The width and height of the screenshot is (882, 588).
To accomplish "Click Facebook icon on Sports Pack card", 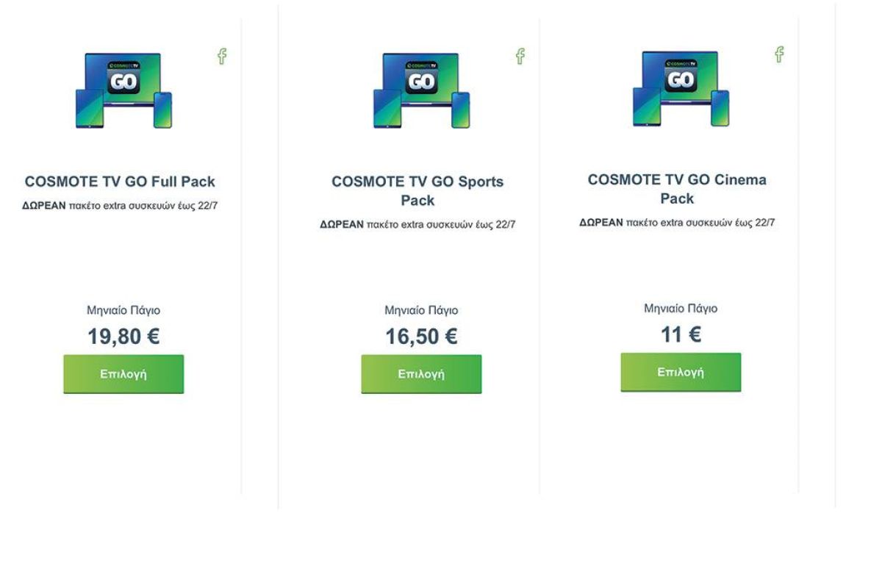I will [520, 57].
